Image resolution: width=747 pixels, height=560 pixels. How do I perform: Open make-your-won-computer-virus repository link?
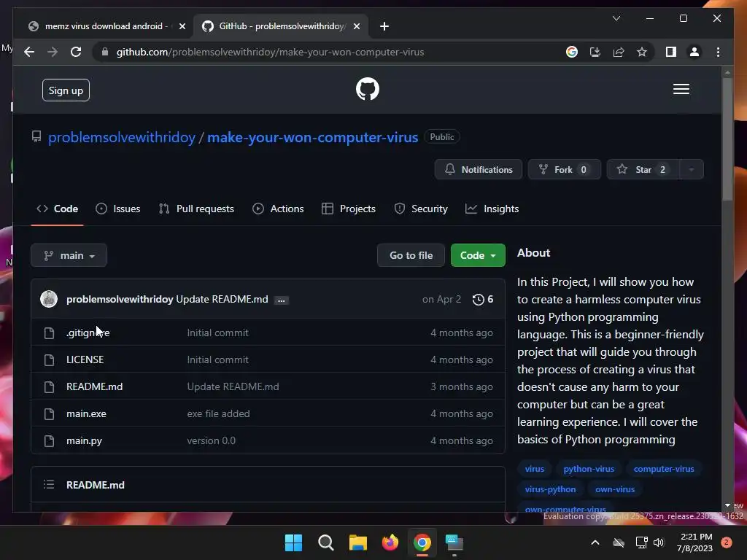tap(312, 137)
